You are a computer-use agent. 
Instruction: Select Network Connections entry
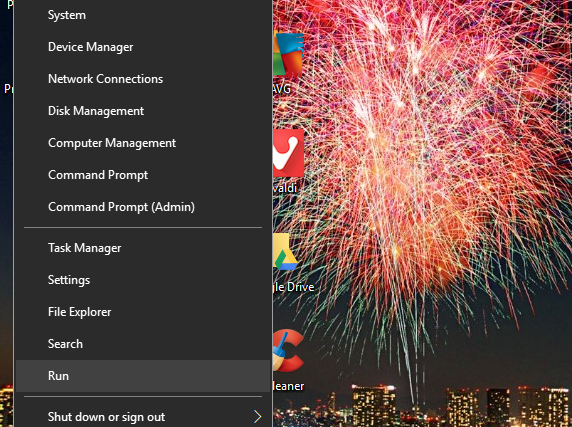coord(143,79)
